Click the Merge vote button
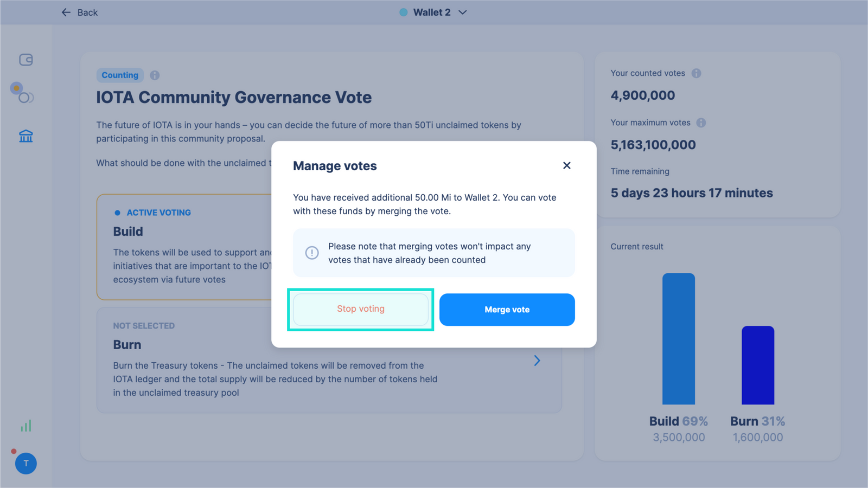This screenshot has height=488, width=868. (x=507, y=310)
